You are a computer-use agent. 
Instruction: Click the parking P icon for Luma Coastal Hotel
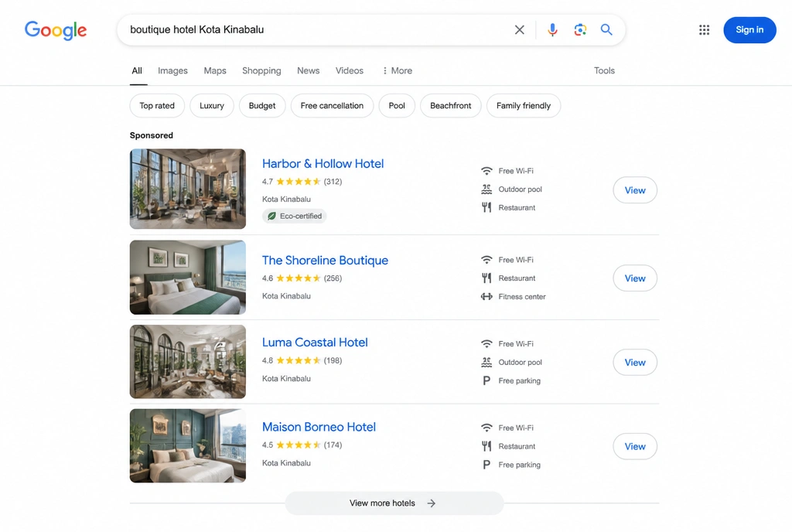486,380
